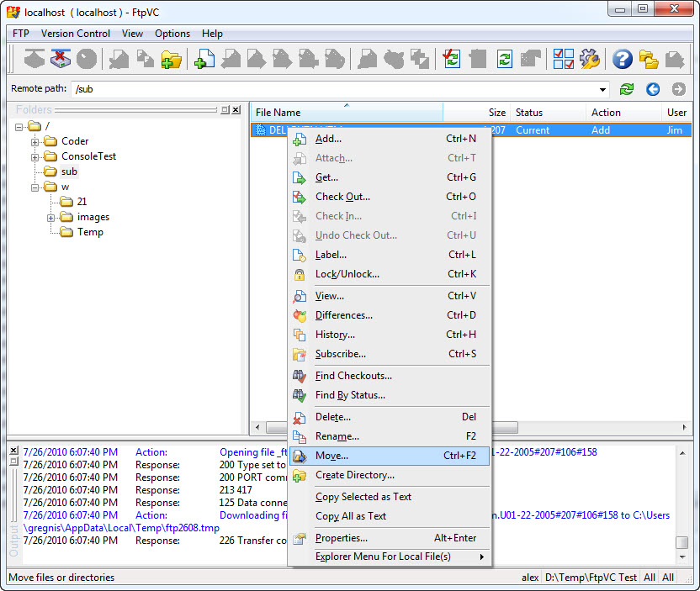The width and height of the screenshot is (700, 591).
Task: Choose Copy Selected as Text
Action: point(390,497)
